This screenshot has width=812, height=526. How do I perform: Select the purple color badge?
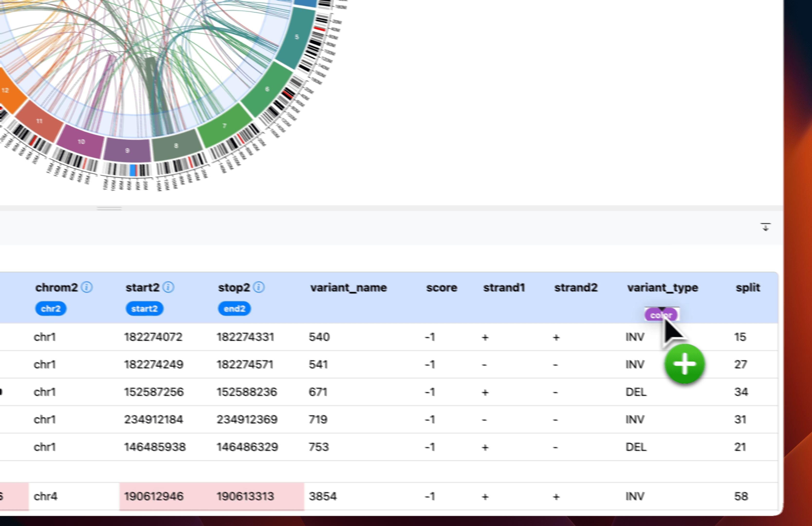coord(661,315)
